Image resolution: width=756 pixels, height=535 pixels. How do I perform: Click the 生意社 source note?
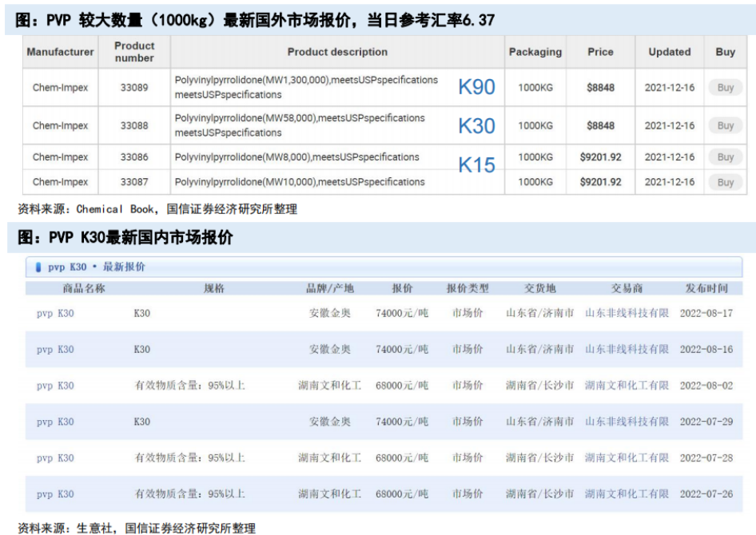(137, 529)
